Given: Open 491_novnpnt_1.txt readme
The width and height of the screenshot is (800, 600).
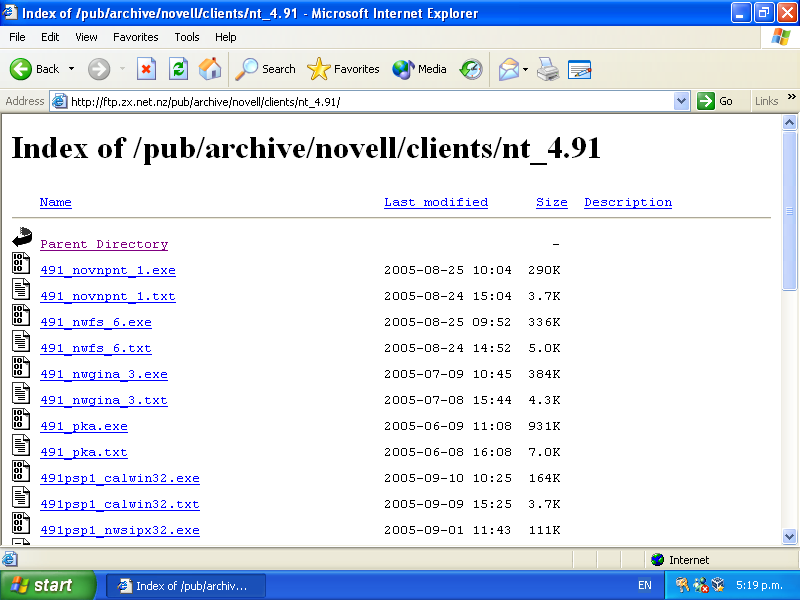Looking at the screenshot, I should 108,296.
